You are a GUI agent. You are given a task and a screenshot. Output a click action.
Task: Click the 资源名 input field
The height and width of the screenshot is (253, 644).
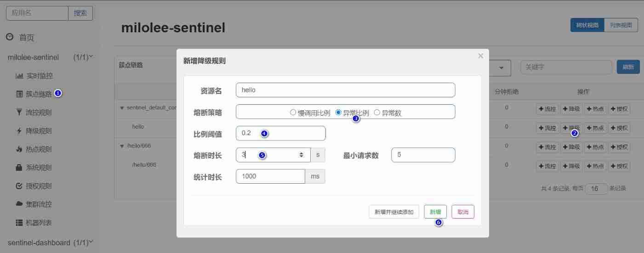tap(345, 90)
